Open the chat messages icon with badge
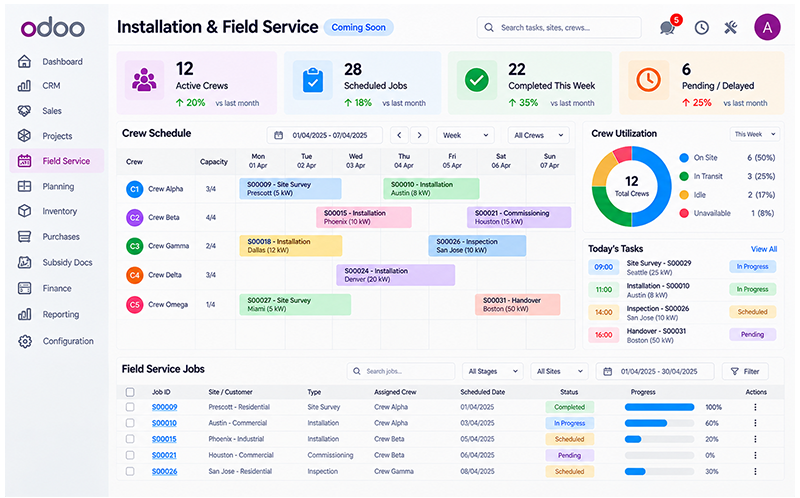The height and width of the screenshot is (498, 800). click(x=669, y=27)
